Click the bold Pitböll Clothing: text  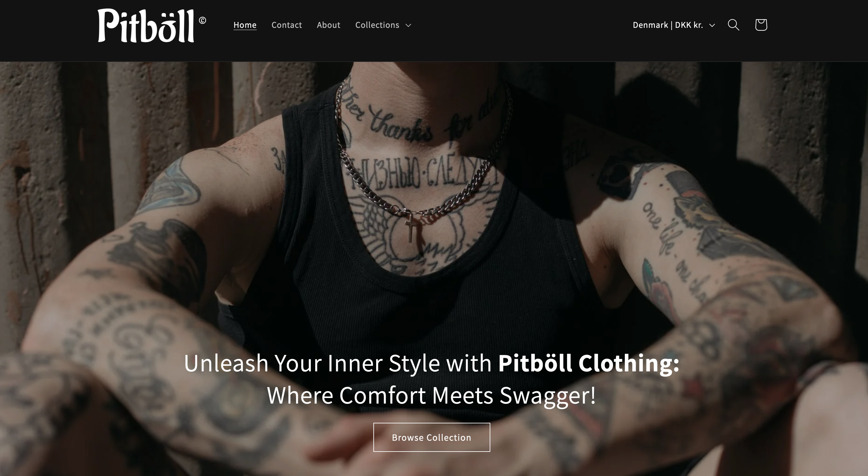589,363
